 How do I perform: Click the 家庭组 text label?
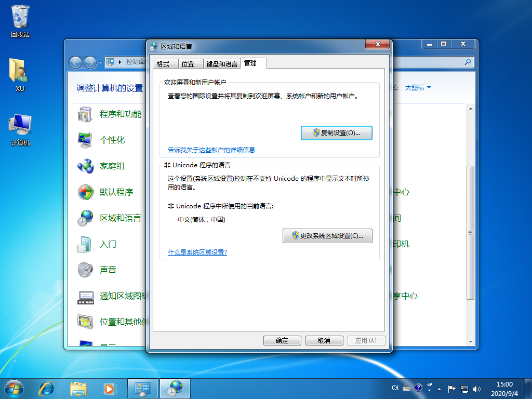point(112,166)
